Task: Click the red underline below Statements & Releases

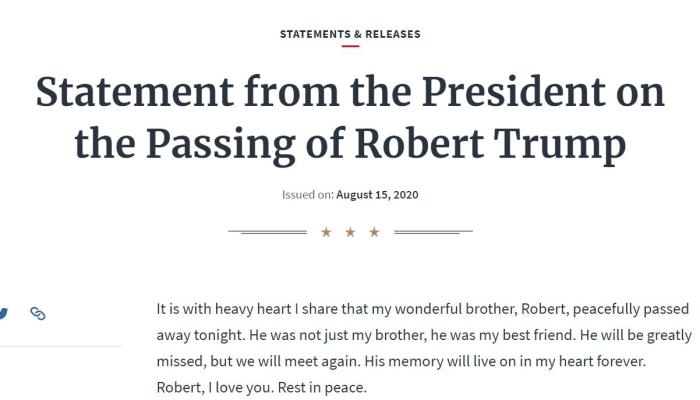Action: pos(350,46)
